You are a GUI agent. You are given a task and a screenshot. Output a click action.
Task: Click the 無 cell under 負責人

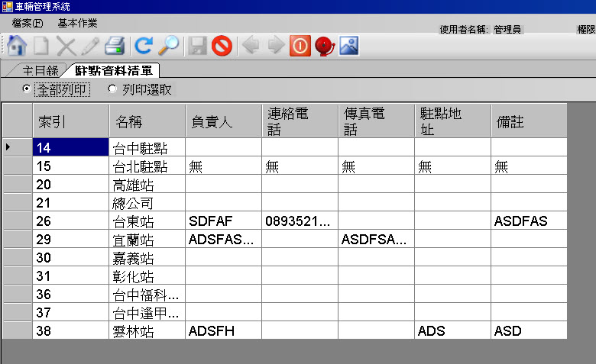pos(223,166)
